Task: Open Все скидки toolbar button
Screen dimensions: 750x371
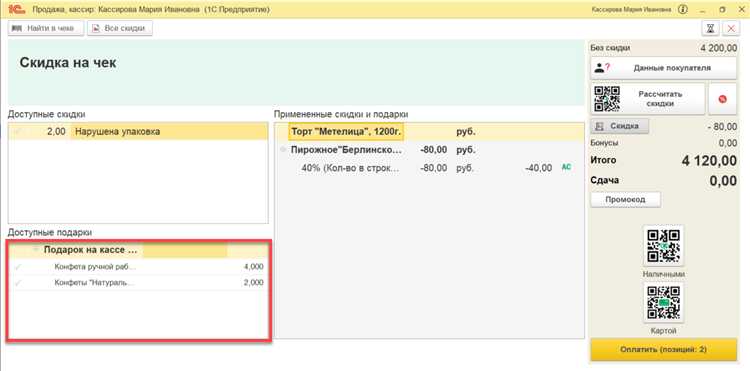Action: (x=120, y=28)
